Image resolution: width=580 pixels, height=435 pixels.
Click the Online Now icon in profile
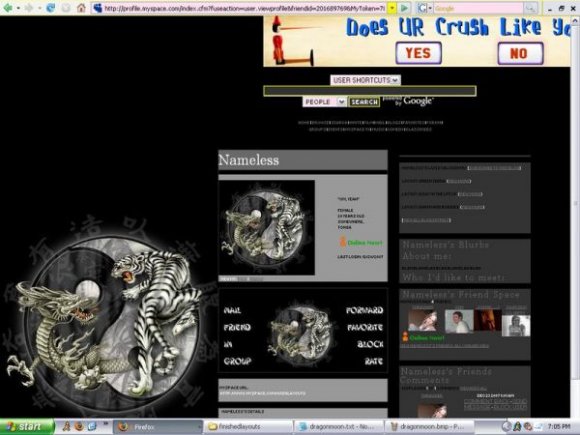click(x=361, y=242)
